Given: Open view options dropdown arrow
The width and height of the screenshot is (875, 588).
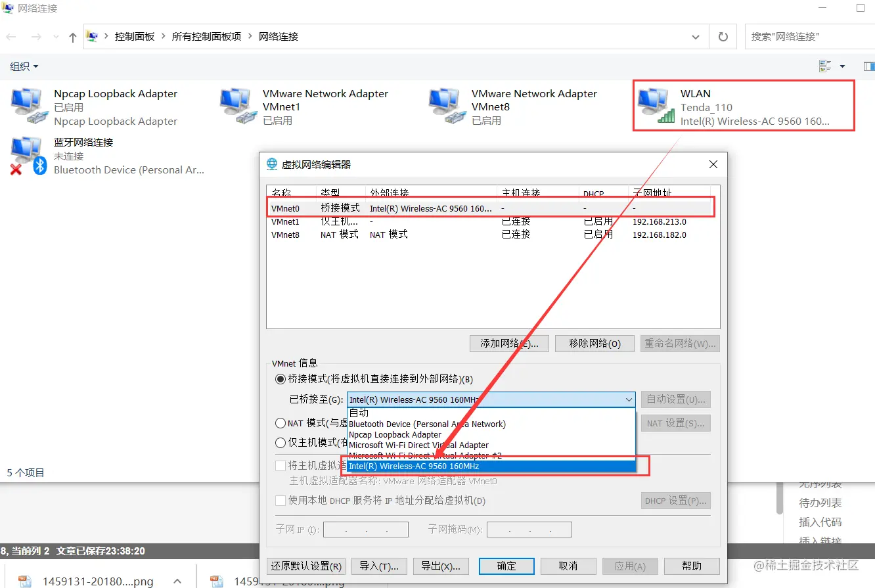Looking at the screenshot, I should [843, 66].
